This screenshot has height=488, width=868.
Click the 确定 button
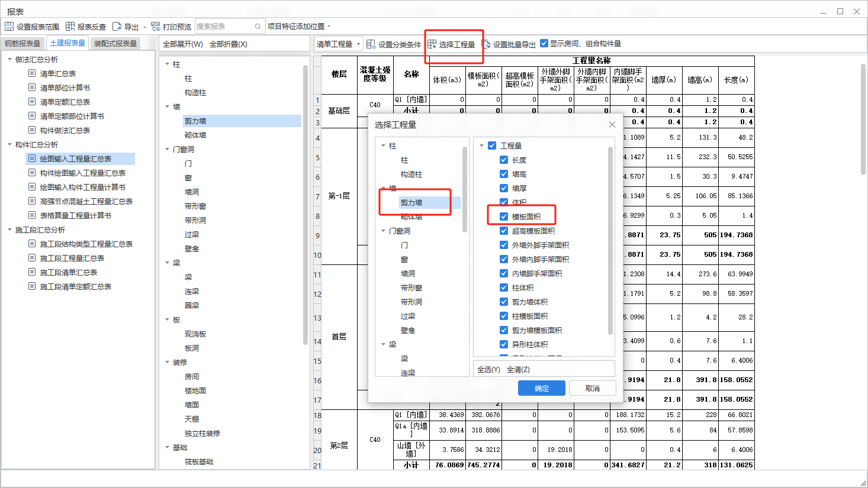tap(542, 388)
